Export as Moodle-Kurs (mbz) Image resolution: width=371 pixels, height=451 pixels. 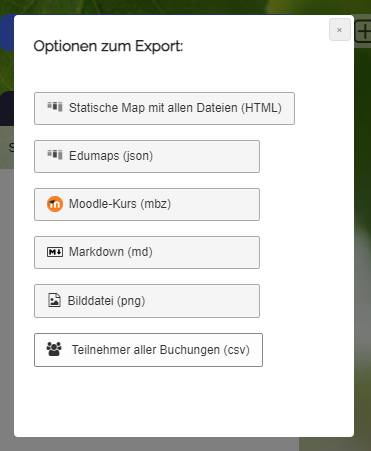147,204
